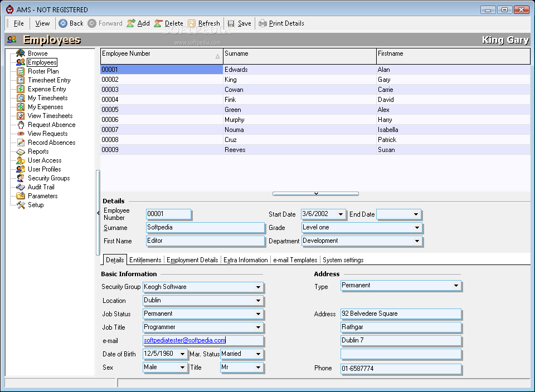
Task: Open the End Date dropdown
Action: point(416,214)
